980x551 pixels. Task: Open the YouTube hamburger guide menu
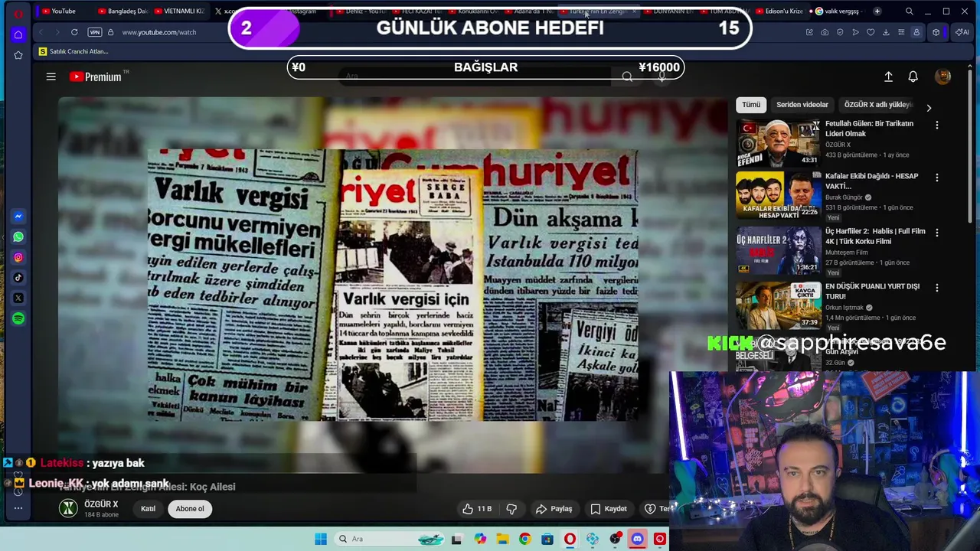pyautogui.click(x=51, y=77)
